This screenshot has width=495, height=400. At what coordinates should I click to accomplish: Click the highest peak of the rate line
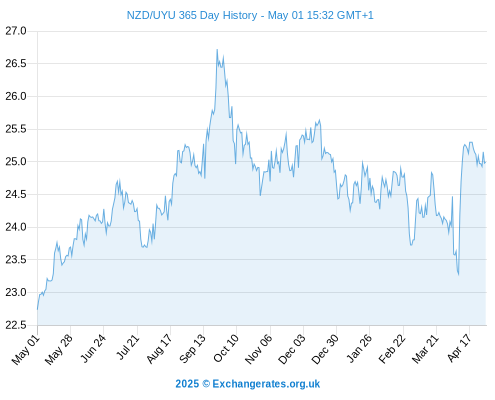pyautogui.click(x=217, y=50)
